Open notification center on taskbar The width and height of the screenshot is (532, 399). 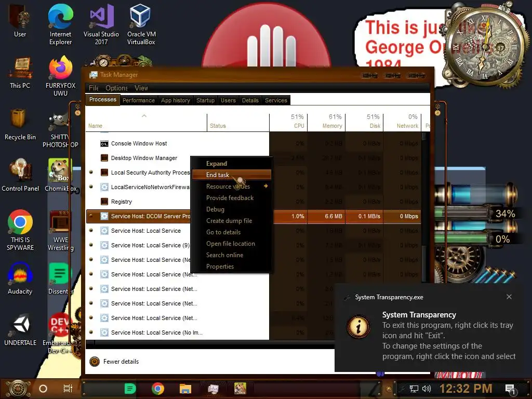(510, 389)
